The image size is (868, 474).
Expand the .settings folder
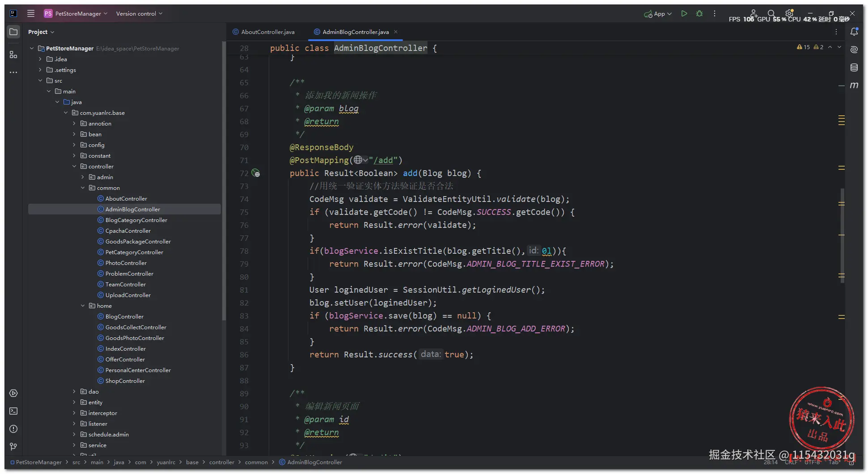(x=40, y=70)
